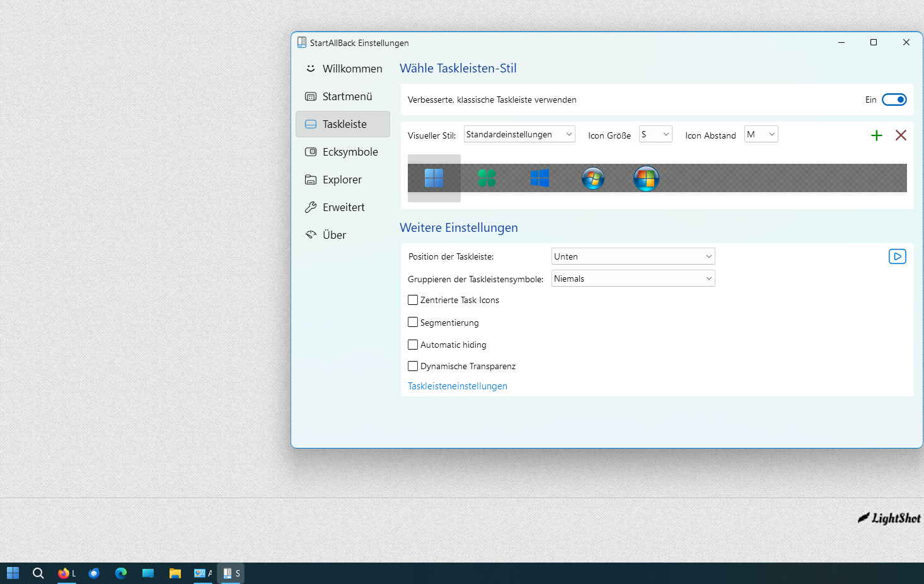
Task: Tick Dynamische Transparenz checkbox
Action: (413, 366)
